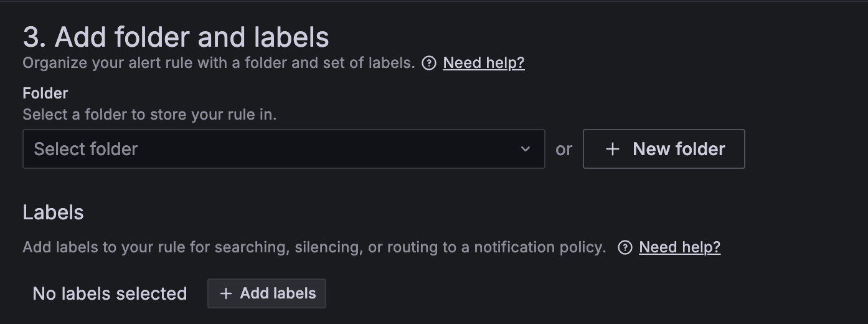
Task: Click the plus icon beside Add labels
Action: [x=226, y=293]
